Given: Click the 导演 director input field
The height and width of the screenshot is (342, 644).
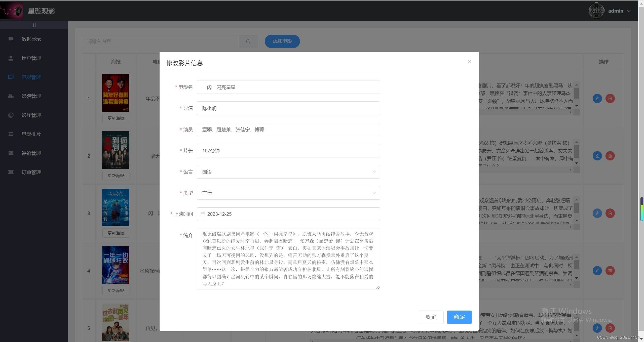Looking at the screenshot, I should [288, 108].
